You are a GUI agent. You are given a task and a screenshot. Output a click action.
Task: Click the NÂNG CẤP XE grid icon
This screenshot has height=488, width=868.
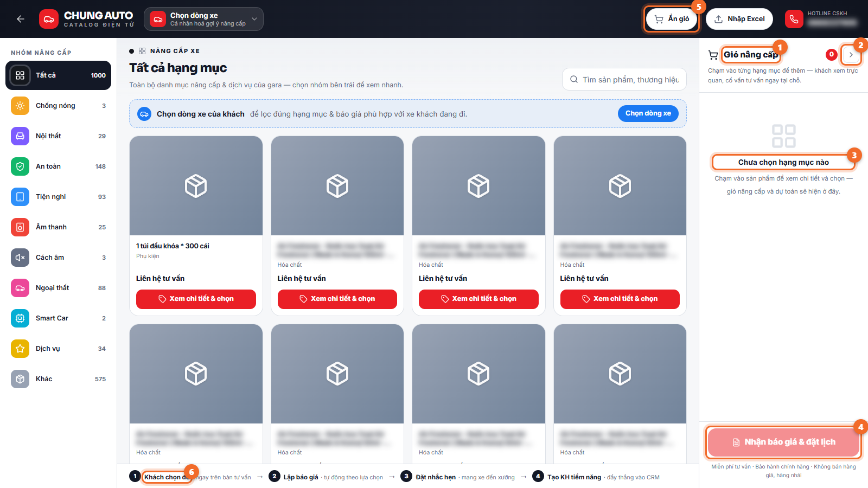click(x=142, y=51)
